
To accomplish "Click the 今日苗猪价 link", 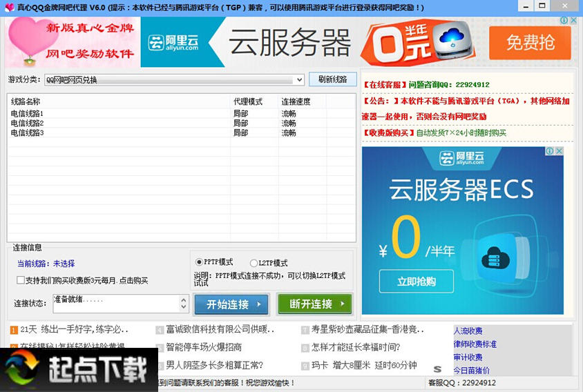I will click(x=472, y=371).
